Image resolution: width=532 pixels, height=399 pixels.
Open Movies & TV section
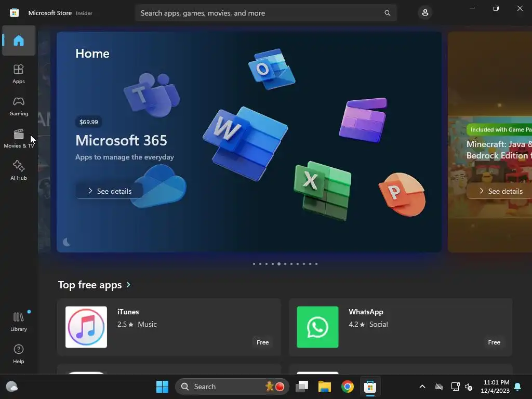pyautogui.click(x=19, y=138)
